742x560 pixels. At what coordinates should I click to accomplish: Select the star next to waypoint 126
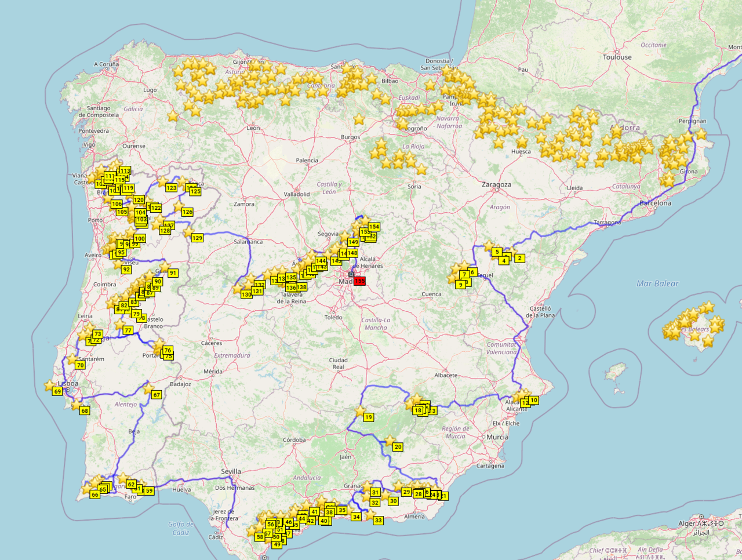179,206
